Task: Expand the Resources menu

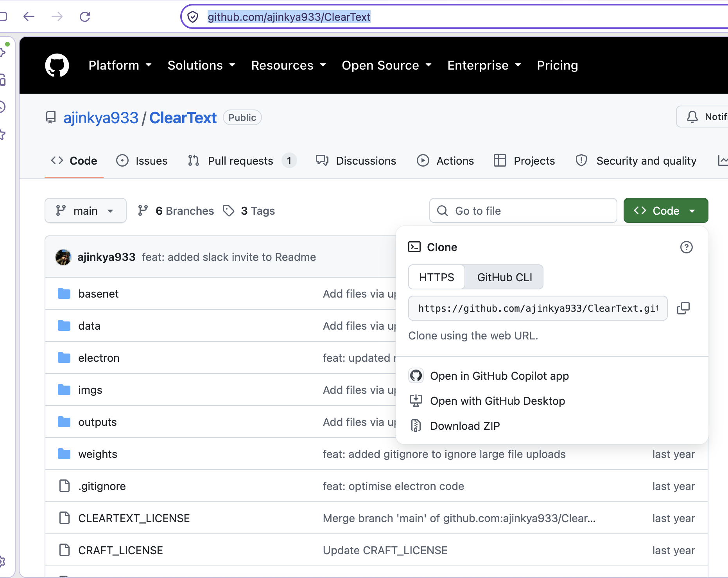Action: [289, 65]
